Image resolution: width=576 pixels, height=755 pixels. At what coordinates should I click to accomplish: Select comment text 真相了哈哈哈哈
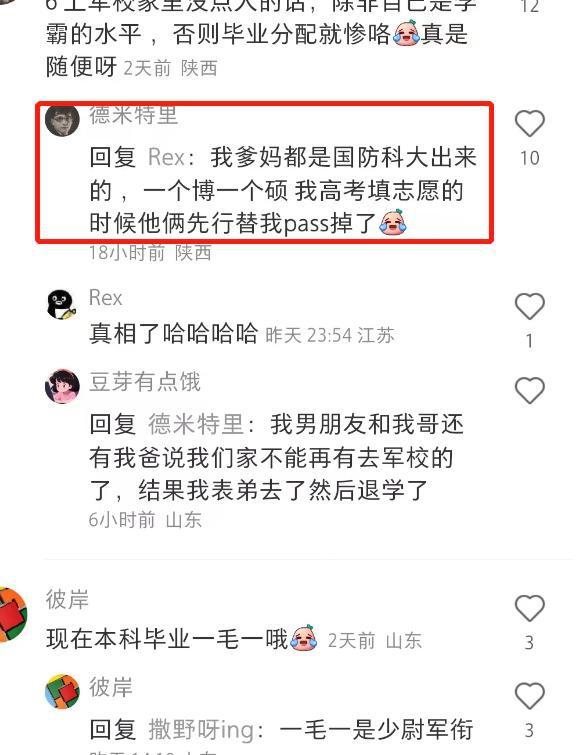click(x=173, y=334)
